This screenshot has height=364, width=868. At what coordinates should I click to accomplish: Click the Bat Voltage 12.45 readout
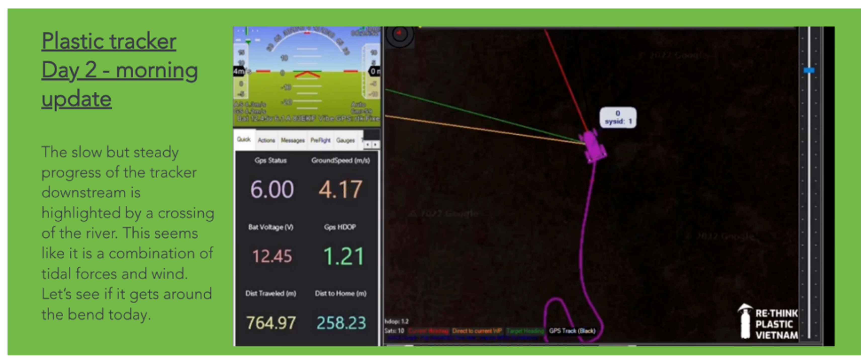point(271,256)
